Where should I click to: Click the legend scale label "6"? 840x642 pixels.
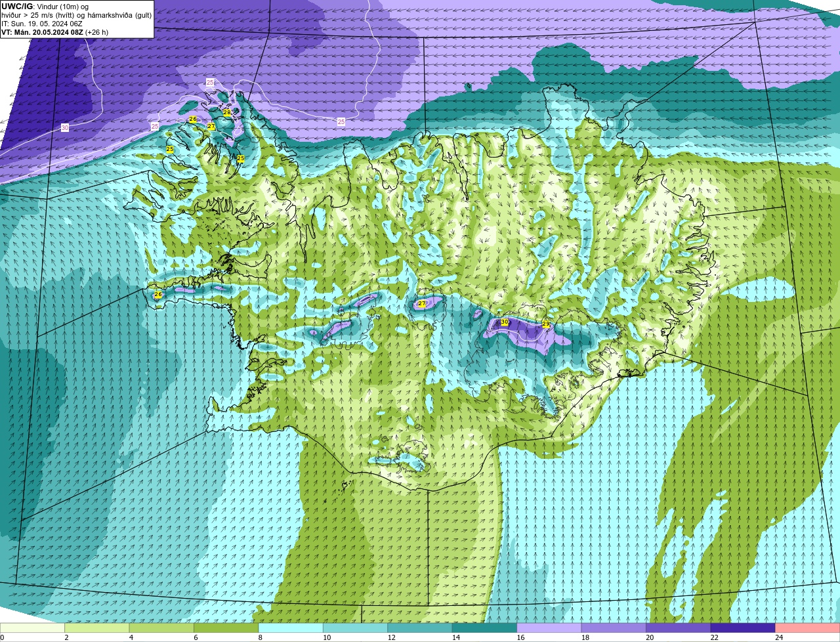pyautogui.click(x=195, y=637)
